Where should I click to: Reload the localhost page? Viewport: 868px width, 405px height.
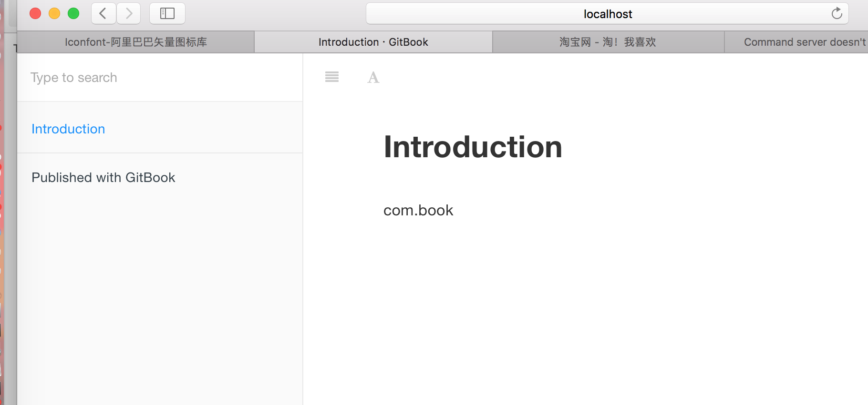(837, 13)
